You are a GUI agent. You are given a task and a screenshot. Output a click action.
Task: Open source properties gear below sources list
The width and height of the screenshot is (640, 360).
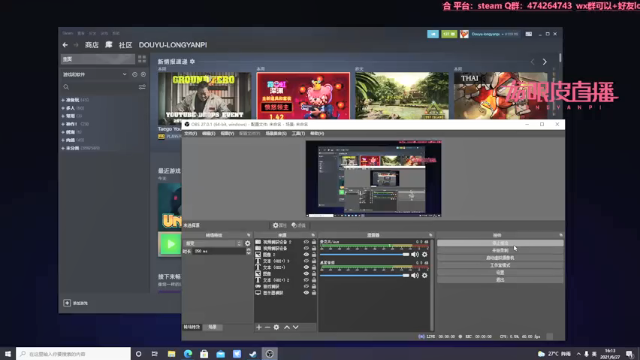tap(276, 327)
